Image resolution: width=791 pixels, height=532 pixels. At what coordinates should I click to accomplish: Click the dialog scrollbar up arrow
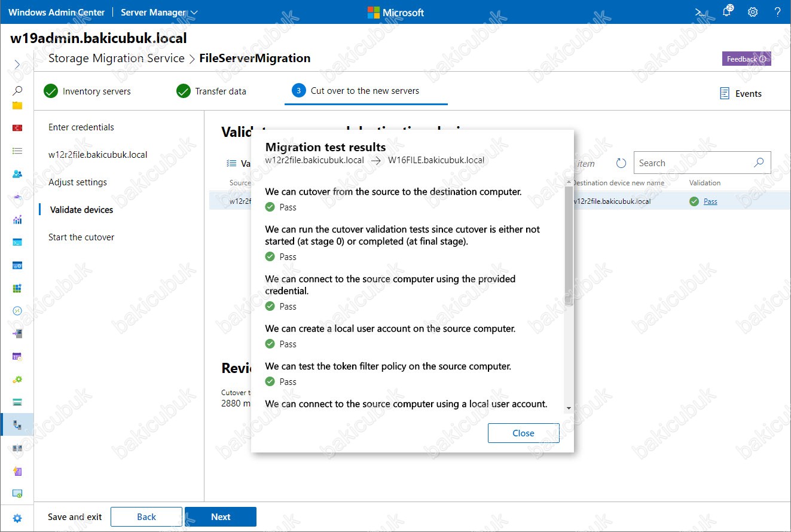click(568, 182)
